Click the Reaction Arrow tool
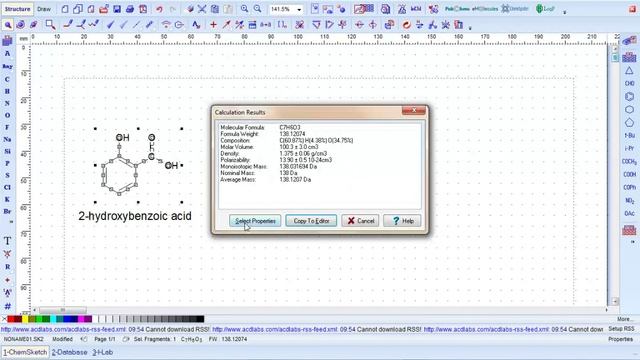Screen dimensions: 640x360 click(x=226, y=25)
